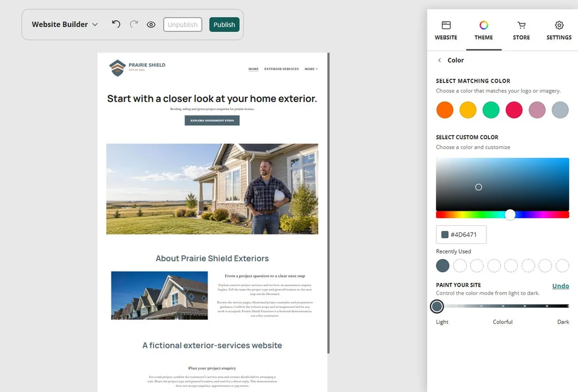Click the Paint Your Site slider handle
578x392 pixels.
click(x=437, y=306)
